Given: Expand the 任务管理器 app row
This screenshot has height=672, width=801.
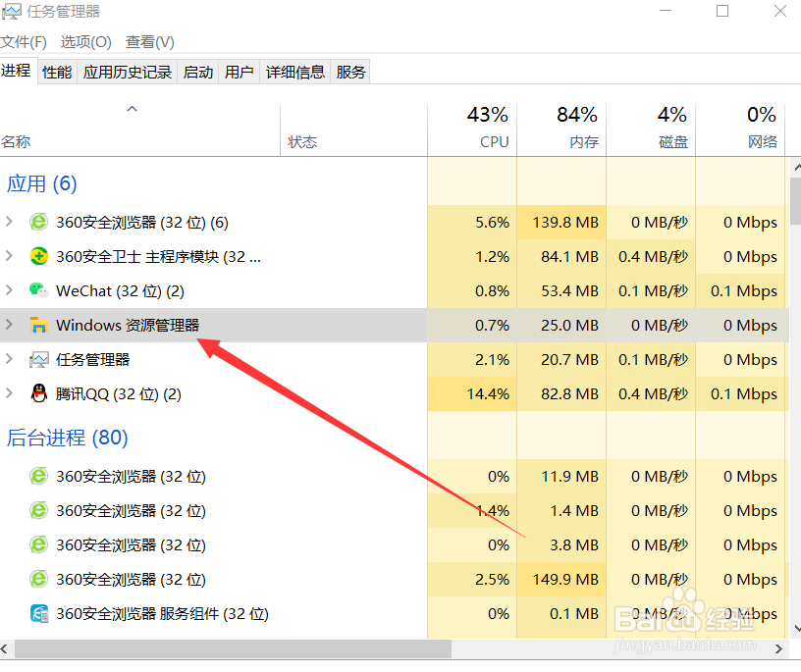Looking at the screenshot, I should coord(9,359).
